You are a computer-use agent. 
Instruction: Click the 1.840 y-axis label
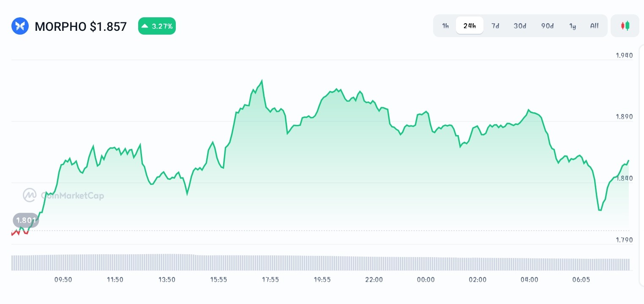click(x=624, y=178)
